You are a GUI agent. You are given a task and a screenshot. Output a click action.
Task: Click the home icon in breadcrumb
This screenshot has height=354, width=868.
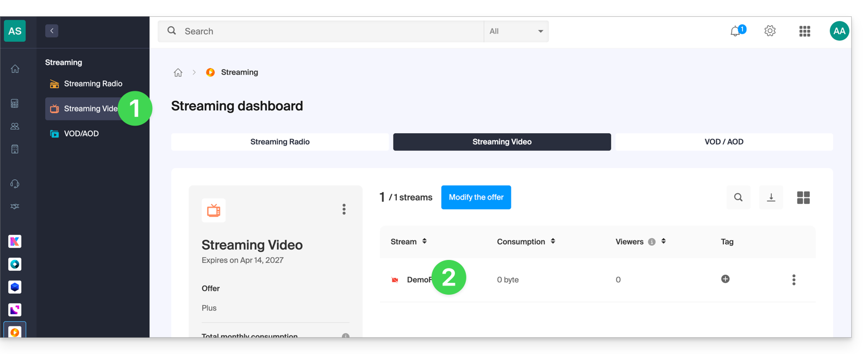178,72
